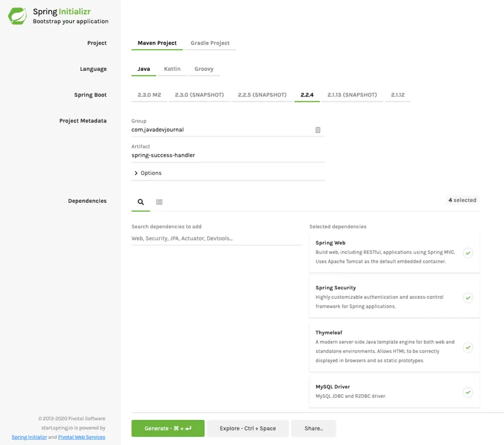Image resolution: width=504 pixels, height=445 pixels.
Task: Open the Spring Initializr footer link
Action: pos(29,437)
